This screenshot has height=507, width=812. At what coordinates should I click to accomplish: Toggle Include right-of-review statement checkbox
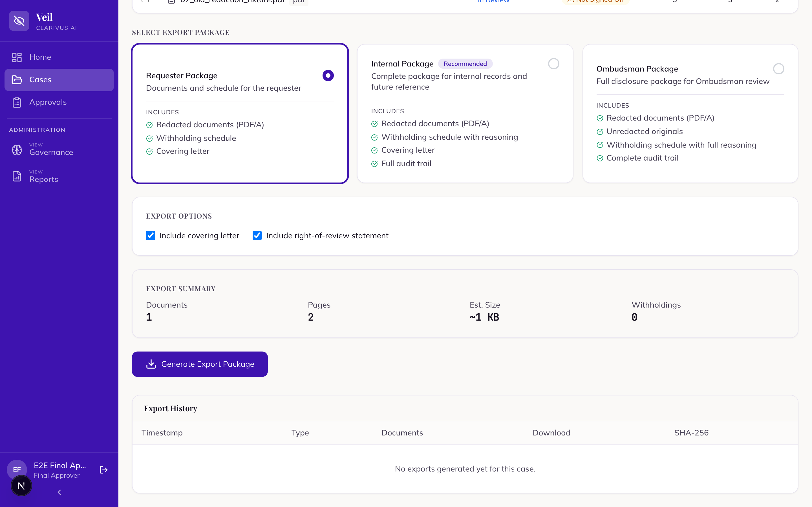pos(257,235)
